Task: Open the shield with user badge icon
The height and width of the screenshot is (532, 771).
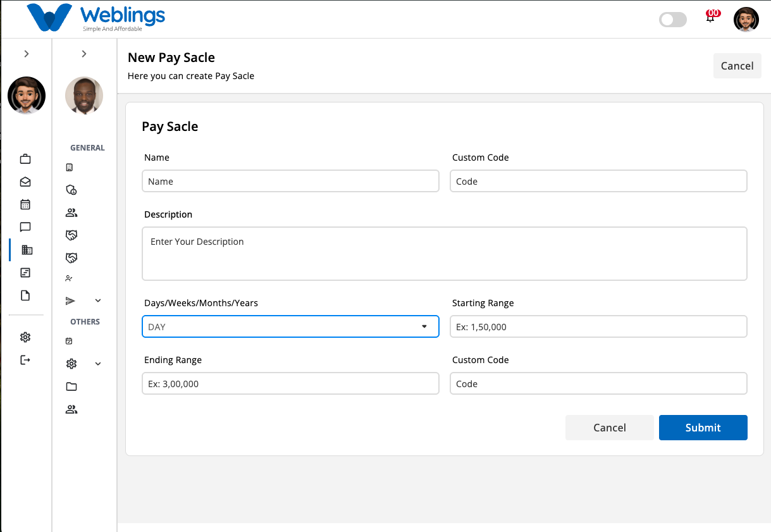Action: coord(71,190)
